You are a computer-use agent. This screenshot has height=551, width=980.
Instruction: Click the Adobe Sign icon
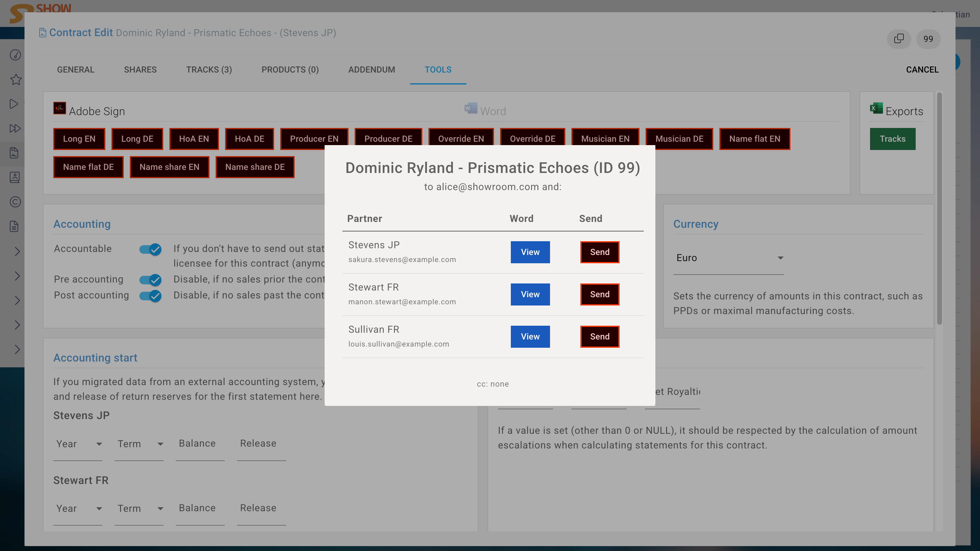[x=59, y=108]
